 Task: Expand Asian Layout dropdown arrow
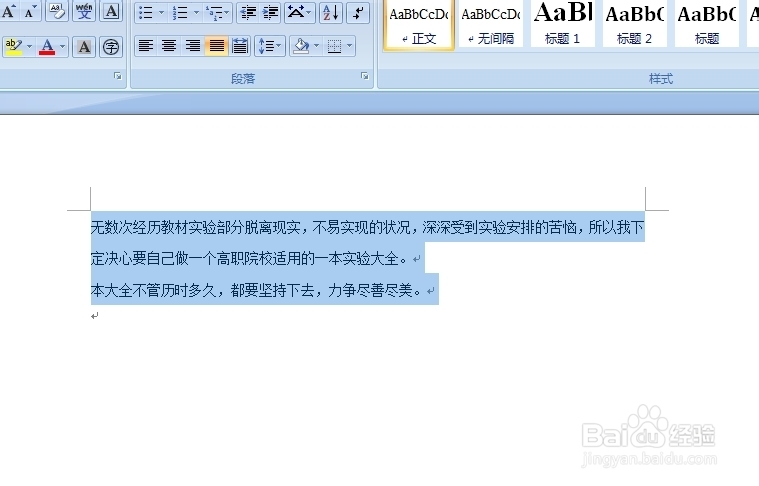click(309, 13)
